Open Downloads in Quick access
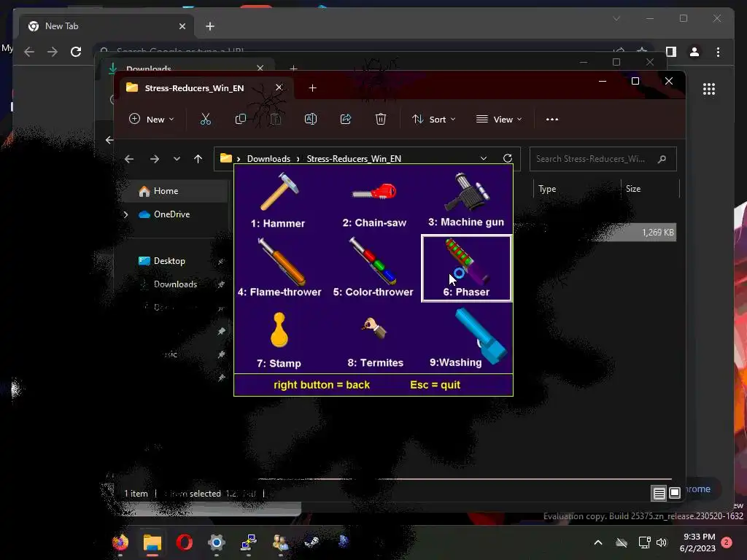 tap(174, 284)
